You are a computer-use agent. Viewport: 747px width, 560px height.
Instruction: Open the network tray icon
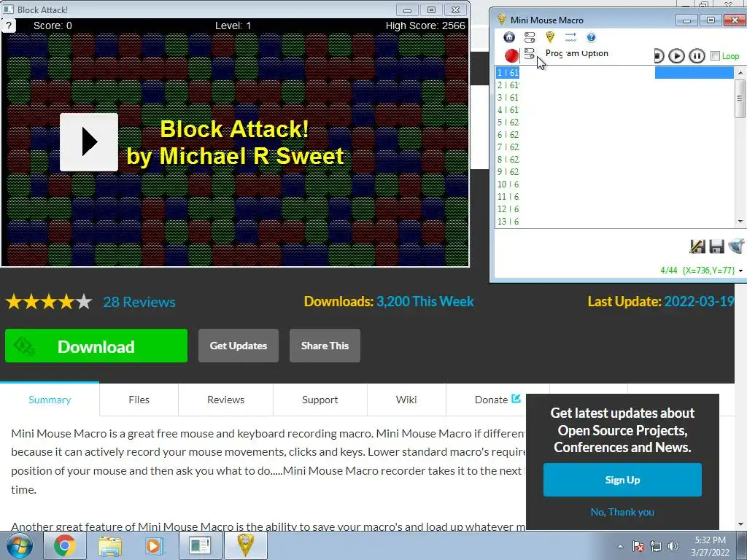point(656,546)
